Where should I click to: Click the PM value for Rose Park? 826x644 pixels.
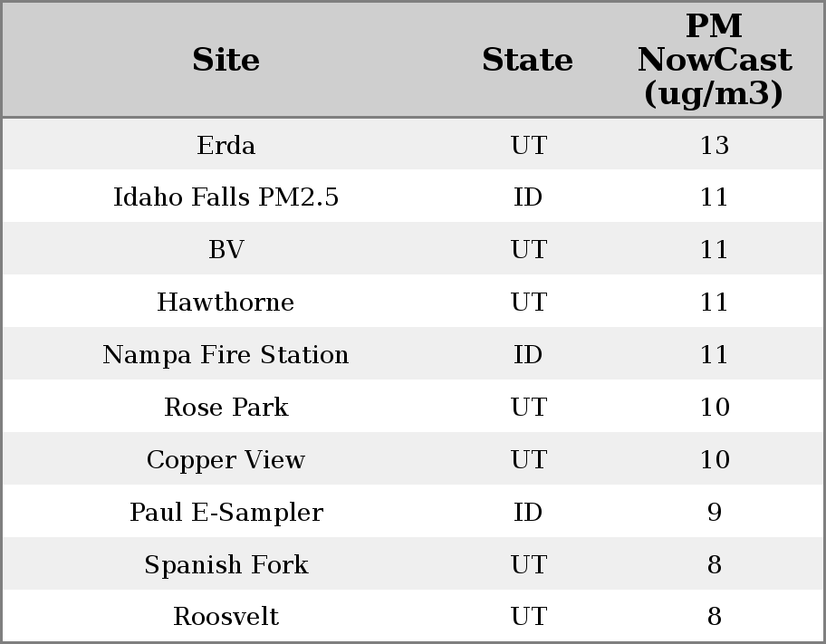714,408
